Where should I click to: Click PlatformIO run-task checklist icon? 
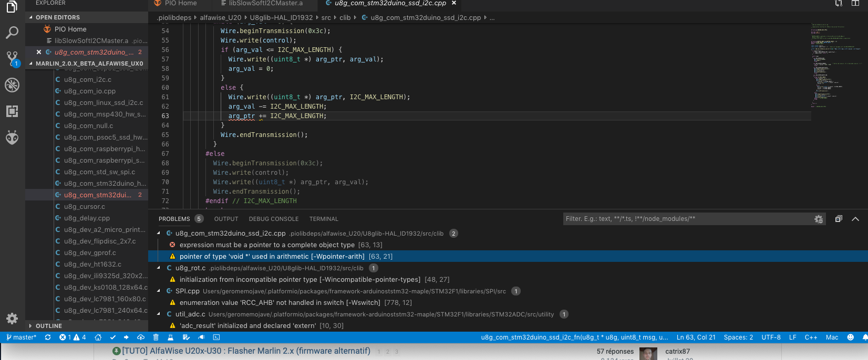tap(186, 337)
